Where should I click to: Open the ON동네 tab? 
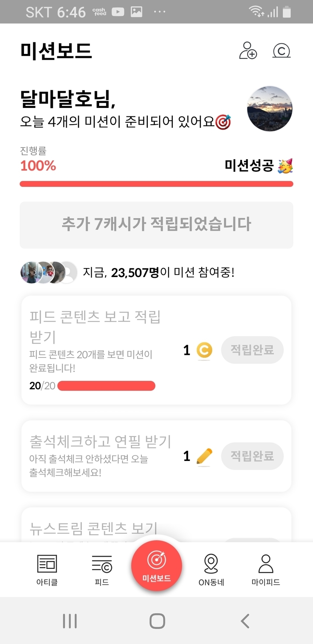[211, 569]
